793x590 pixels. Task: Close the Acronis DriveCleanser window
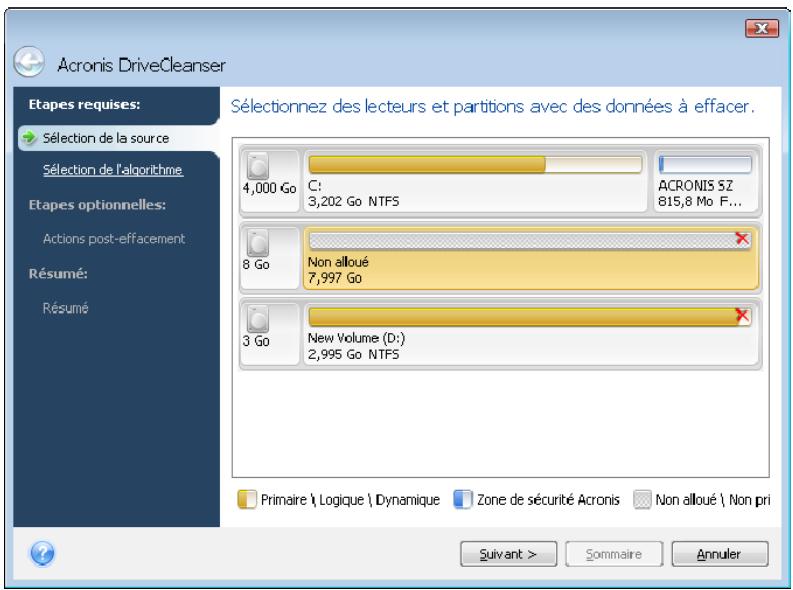click(762, 28)
